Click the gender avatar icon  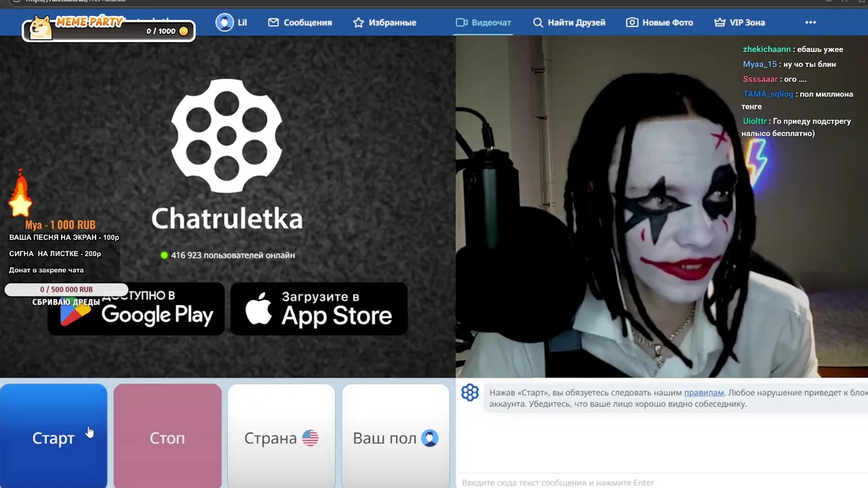click(x=429, y=438)
